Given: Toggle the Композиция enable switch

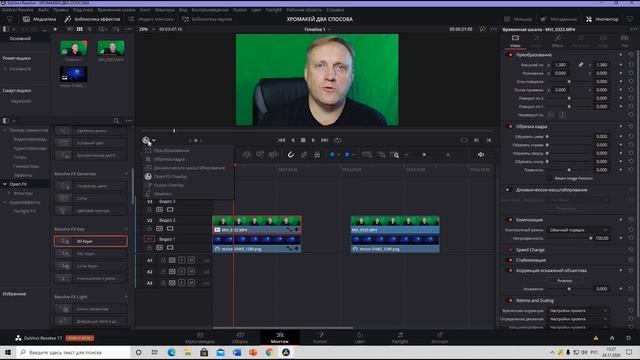Looking at the screenshot, I should (x=510, y=220).
